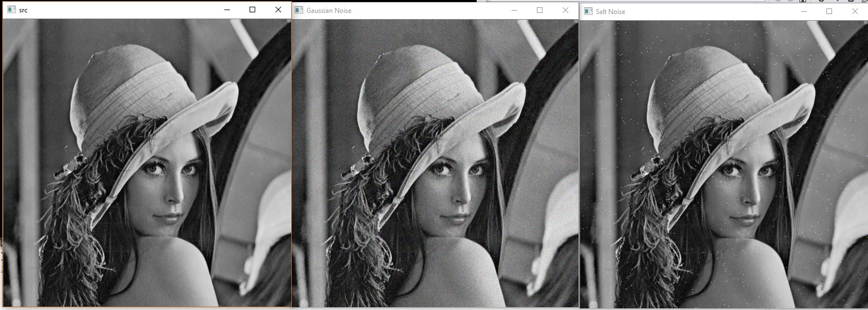Close the src window
This screenshot has width=868, height=310.
[x=278, y=10]
